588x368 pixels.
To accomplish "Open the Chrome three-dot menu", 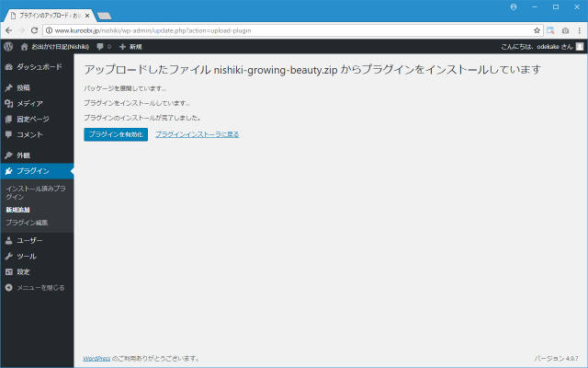I will tap(579, 30).
